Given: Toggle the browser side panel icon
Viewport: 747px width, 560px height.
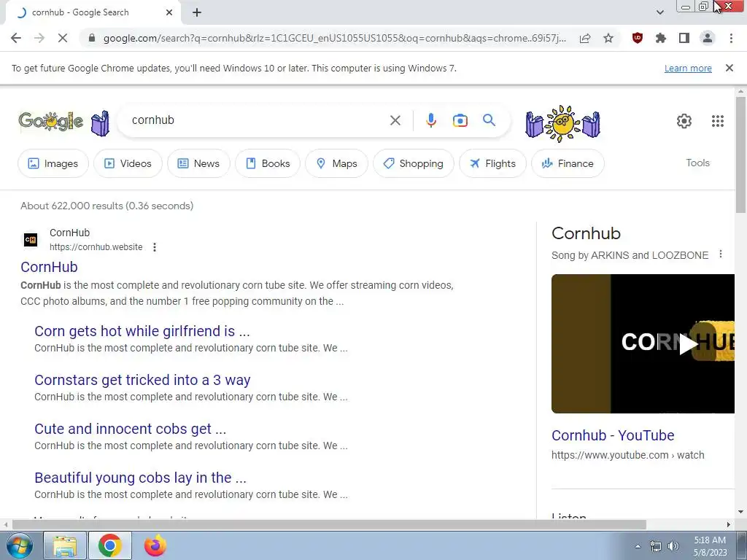Looking at the screenshot, I should click(684, 38).
